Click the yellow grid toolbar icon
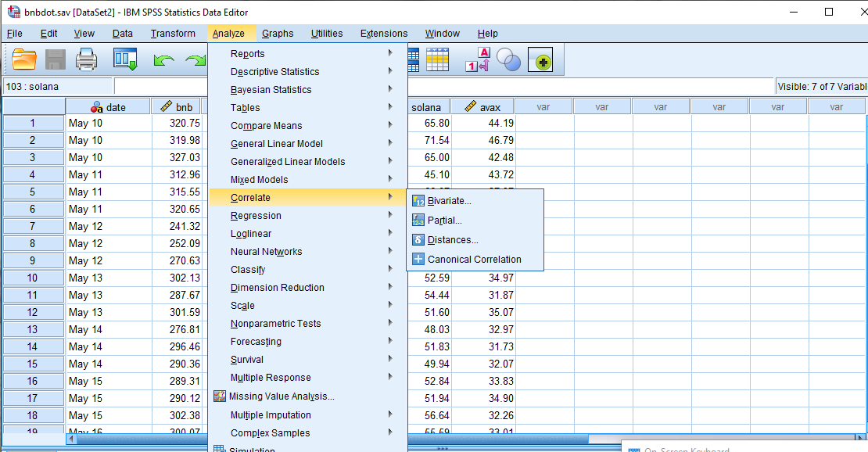The image size is (868, 452). click(437, 59)
